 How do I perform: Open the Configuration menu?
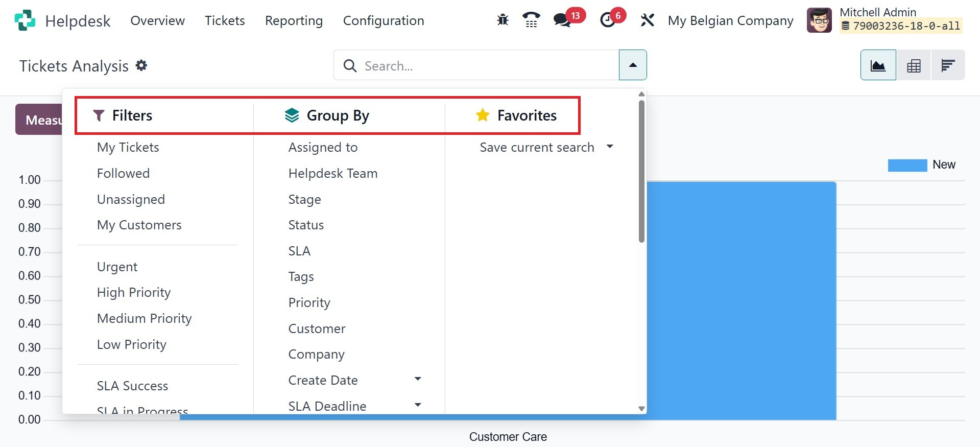pos(384,20)
